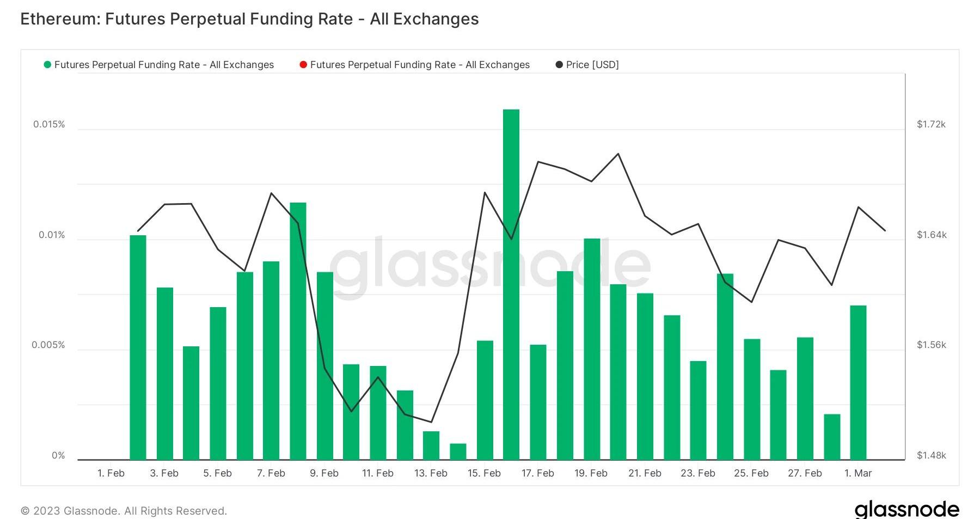Click the 1 Mar funding rate bar
980x519 pixels.
[x=858, y=382]
